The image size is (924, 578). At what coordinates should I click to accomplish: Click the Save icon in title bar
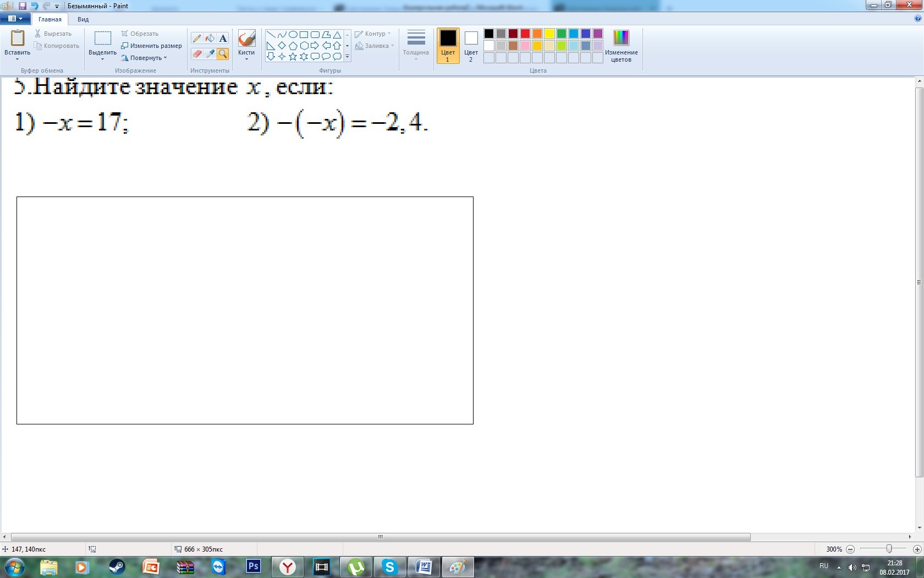[x=23, y=6]
